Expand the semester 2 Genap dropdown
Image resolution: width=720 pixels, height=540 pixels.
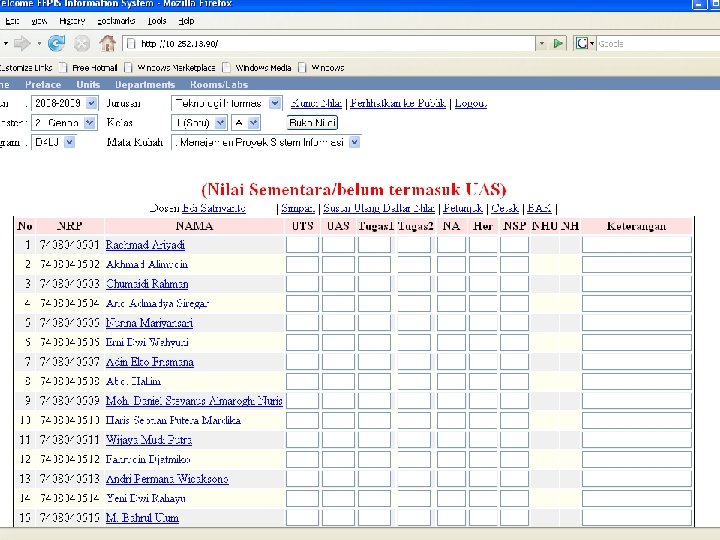90,123
